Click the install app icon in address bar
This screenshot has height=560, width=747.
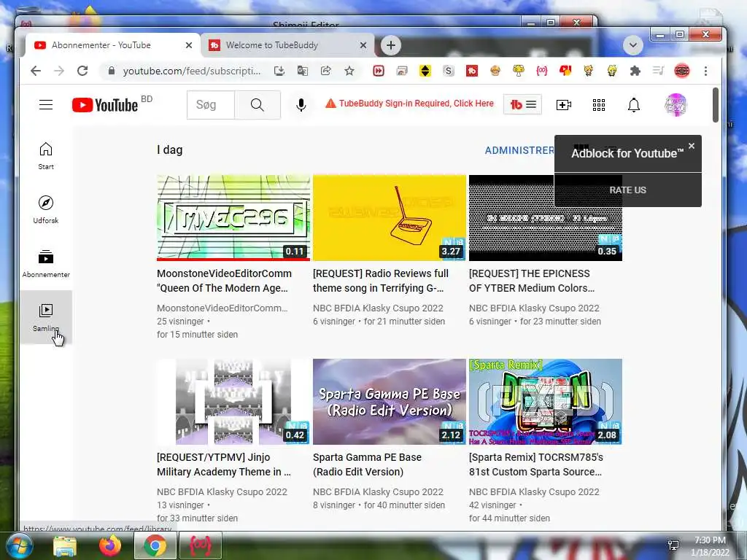click(x=279, y=71)
